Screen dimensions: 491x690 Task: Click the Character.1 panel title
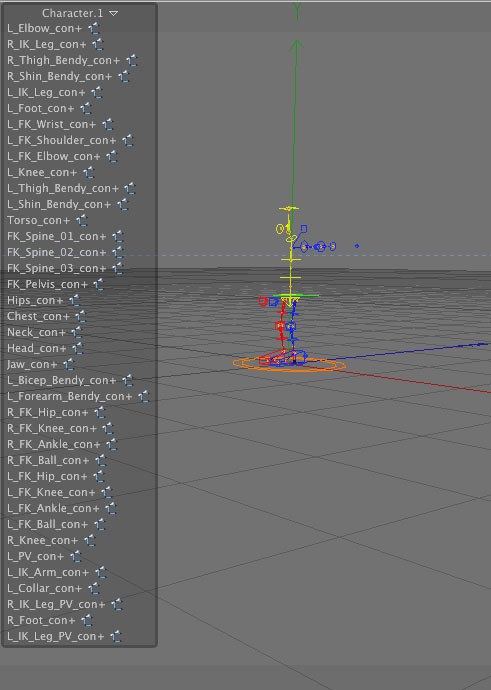tap(73, 13)
